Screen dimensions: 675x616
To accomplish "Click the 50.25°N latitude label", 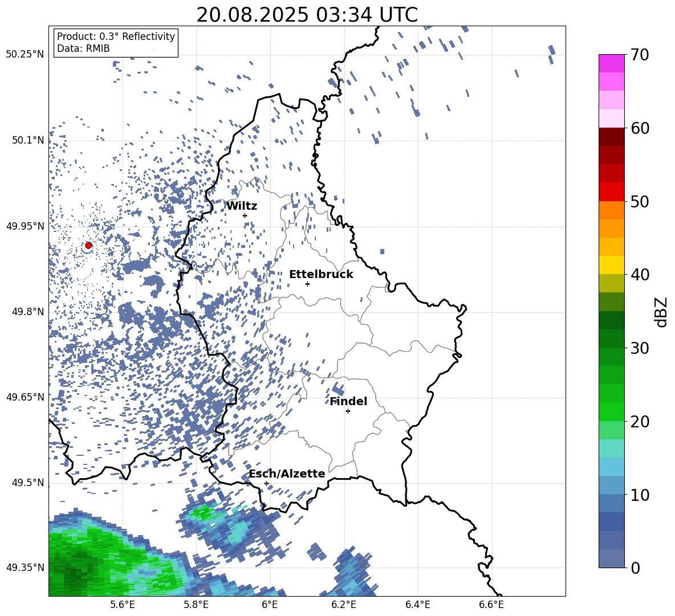I will coord(25,55).
